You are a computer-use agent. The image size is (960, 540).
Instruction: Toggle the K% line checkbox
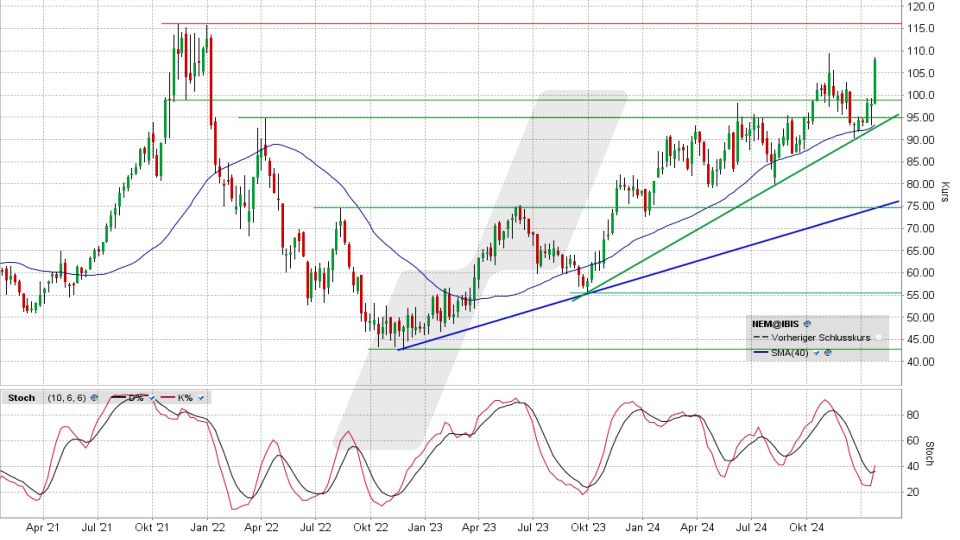tap(201, 398)
